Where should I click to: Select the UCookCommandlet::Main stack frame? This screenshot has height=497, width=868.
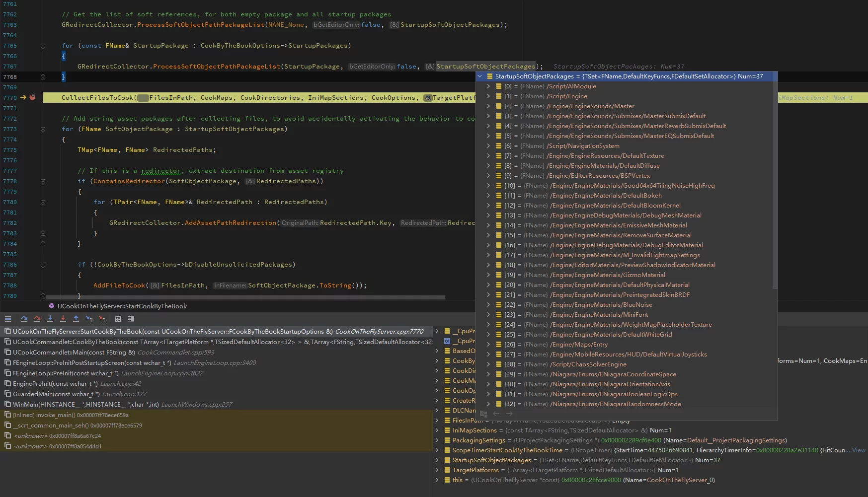tap(74, 353)
